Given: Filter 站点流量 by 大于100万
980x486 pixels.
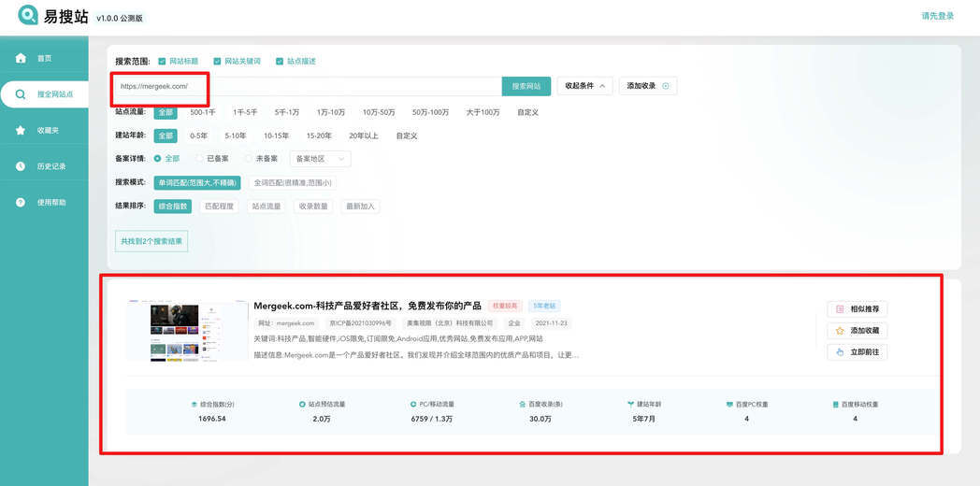Looking at the screenshot, I should click(x=483, y=112).
